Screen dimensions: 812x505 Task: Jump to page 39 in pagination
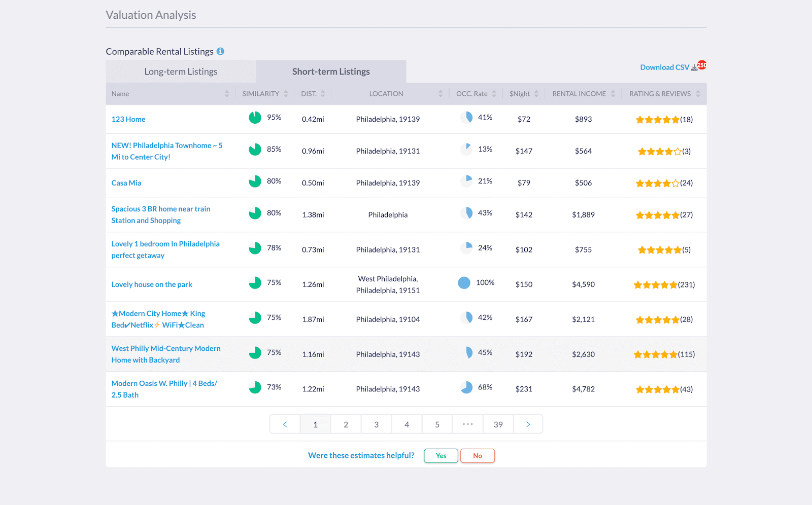(498, 424)
